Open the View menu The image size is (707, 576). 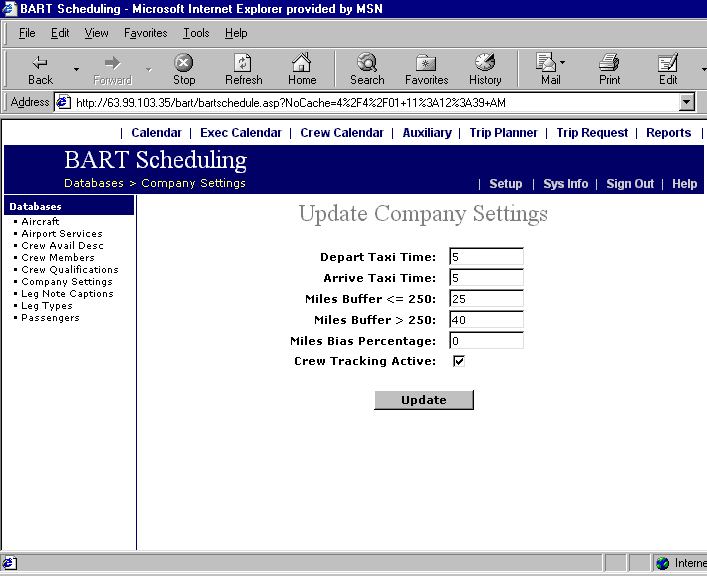point(96,33)
